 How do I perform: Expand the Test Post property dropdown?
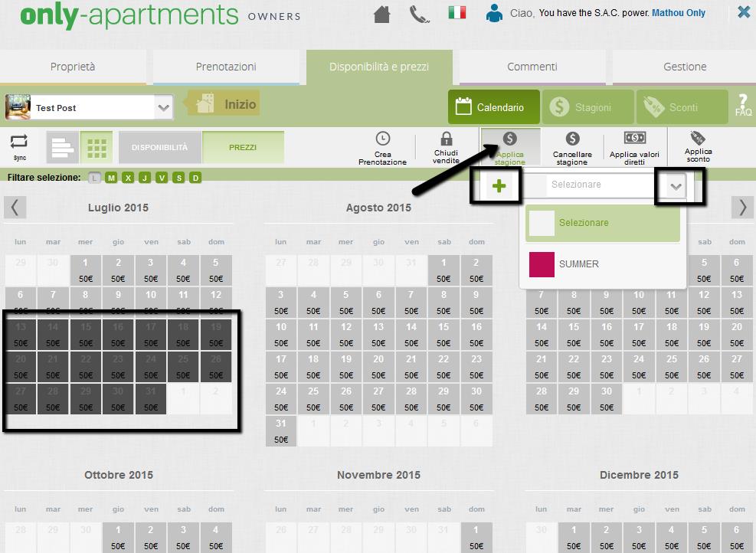point(163,108)
